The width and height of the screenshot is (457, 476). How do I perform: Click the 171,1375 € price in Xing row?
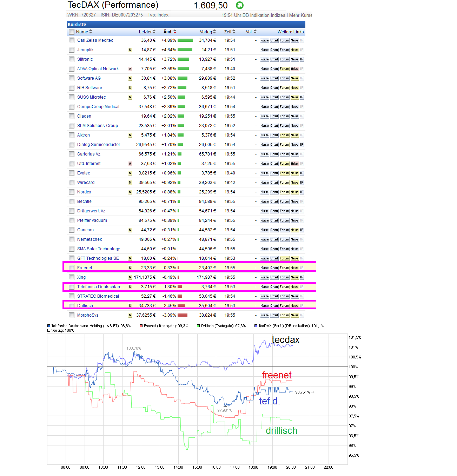145,277
